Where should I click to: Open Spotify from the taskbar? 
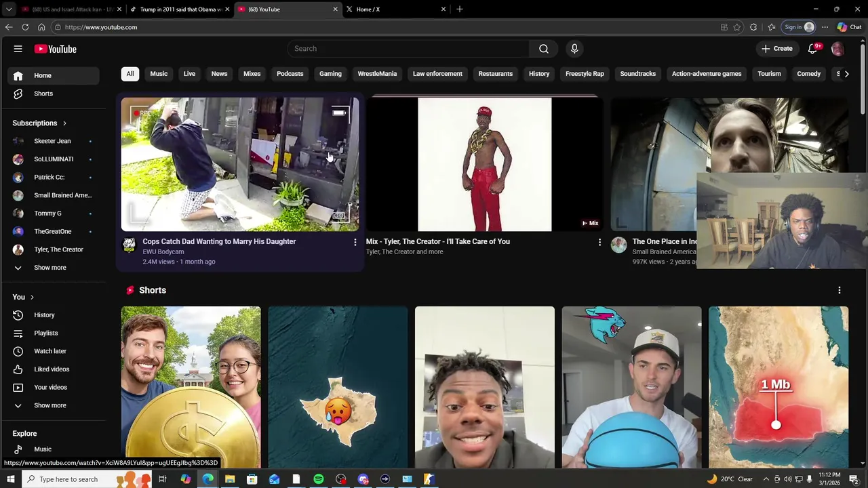tap(319, 479)
